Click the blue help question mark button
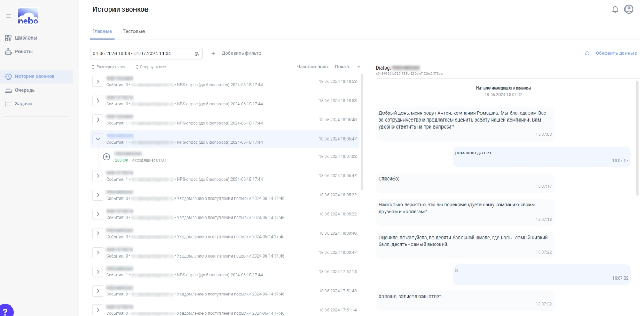Screen dimensions: 644x316 point(5,311)
